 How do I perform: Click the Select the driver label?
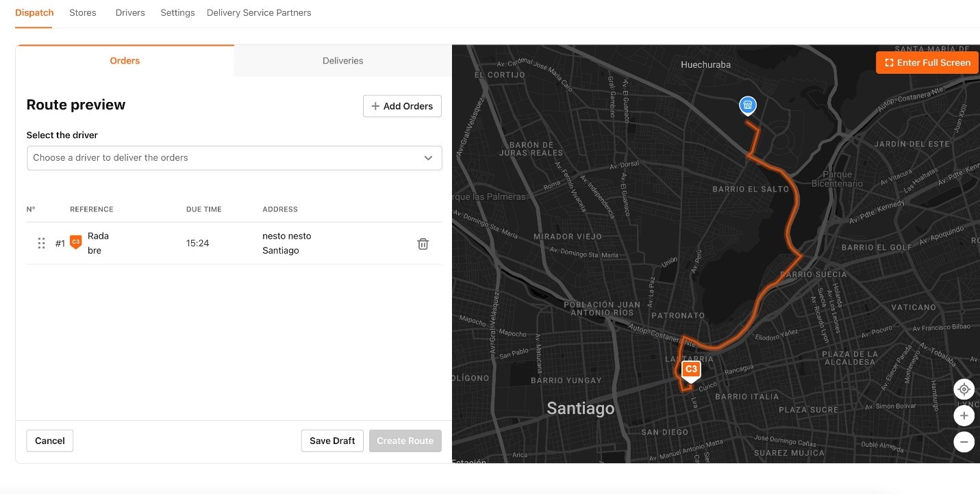click(62, 135)
